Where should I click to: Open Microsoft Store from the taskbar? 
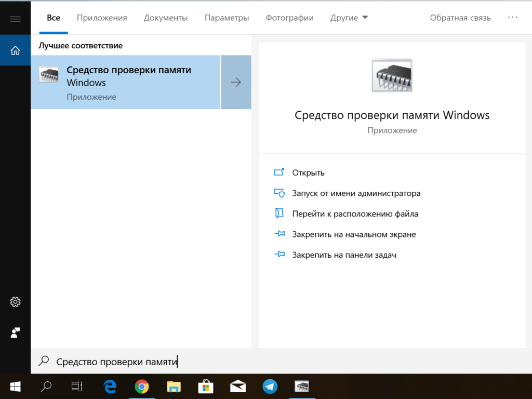click(x=206, y=387)
